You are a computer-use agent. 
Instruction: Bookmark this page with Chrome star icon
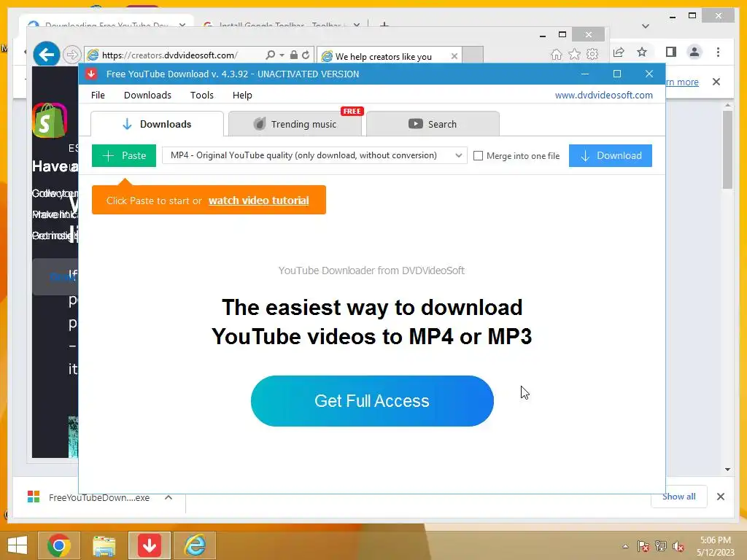pos(642,52)
